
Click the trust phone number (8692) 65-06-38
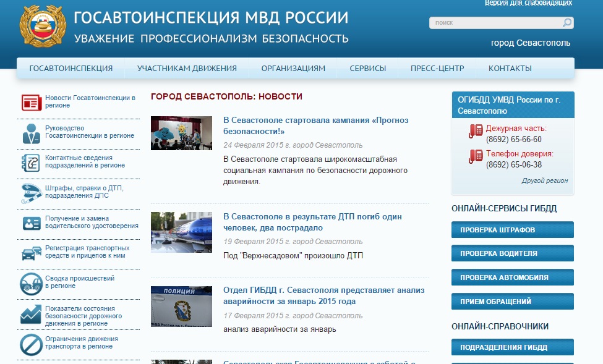point(514,164)
